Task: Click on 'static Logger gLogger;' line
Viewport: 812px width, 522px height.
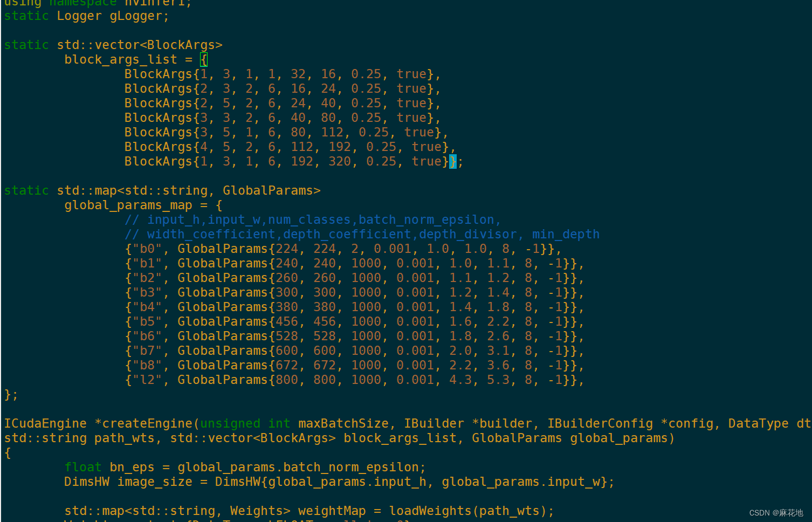Action: coord(86,16)
